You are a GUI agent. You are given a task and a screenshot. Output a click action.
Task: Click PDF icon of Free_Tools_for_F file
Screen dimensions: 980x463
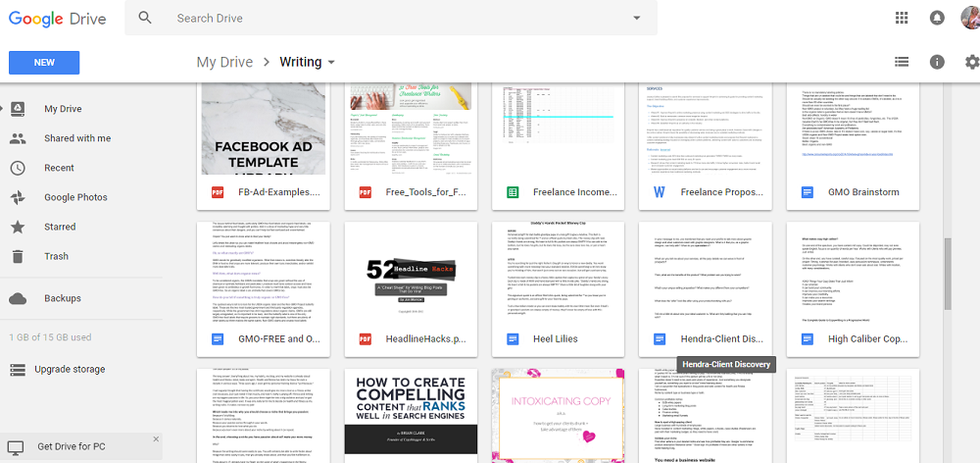[365, 192]
